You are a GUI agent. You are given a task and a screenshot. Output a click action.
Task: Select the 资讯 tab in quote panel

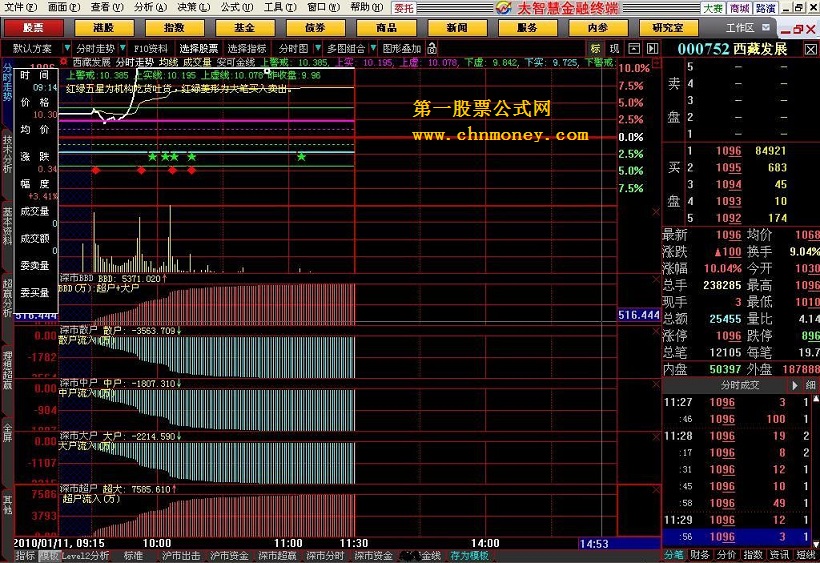pyautogui.click(x=779, y=555)
